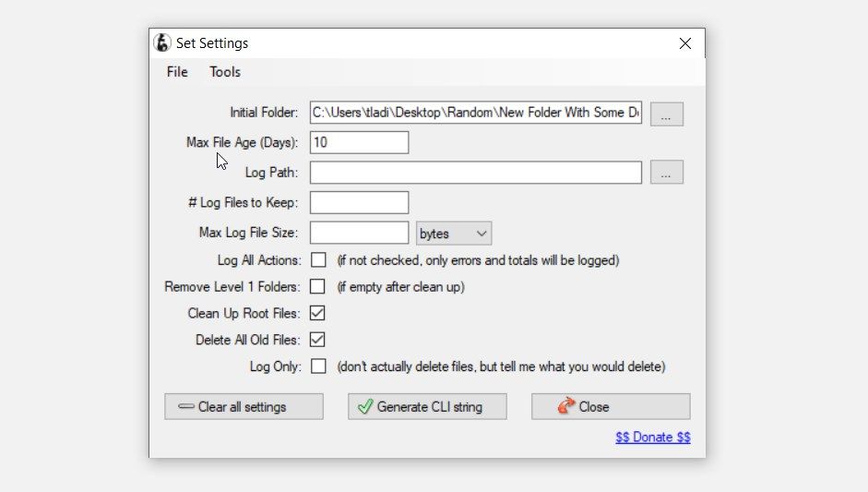Uncheck Clean Up Root Files
The width and height of the screenshot is (868, 492).
pyautogui.click(x=317, y=313)
